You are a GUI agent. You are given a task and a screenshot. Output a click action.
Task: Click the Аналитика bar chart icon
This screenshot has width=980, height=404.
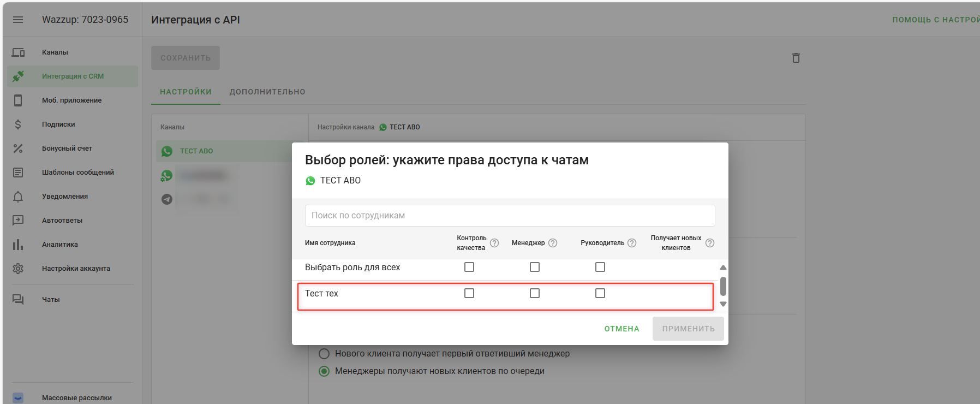(x=18, y=245)
